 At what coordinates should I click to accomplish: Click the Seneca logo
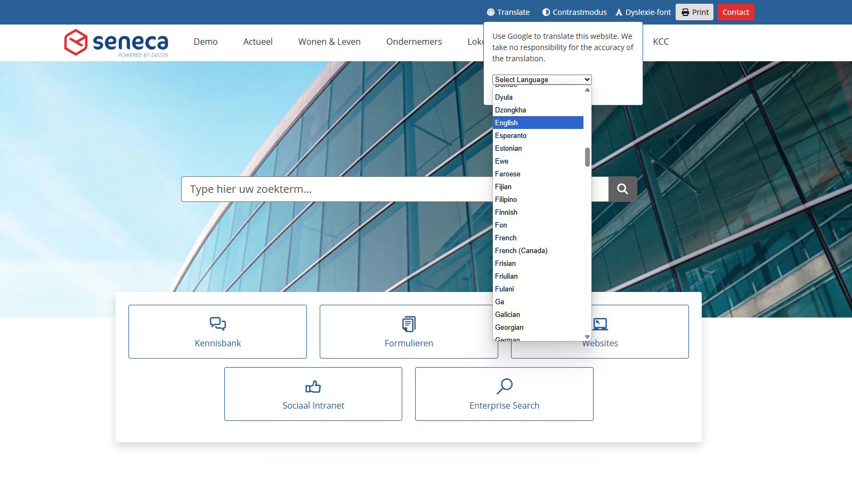pos(116,43)
